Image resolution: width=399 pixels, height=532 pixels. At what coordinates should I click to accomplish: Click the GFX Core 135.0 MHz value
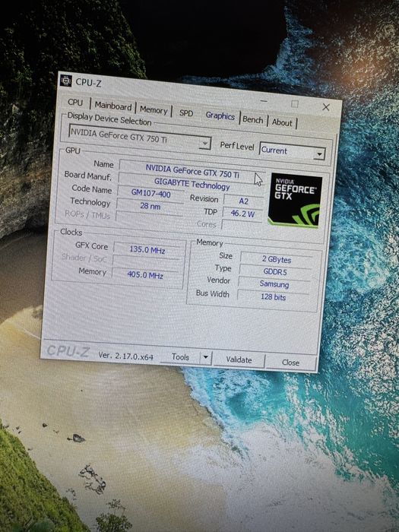coord(147,250)
